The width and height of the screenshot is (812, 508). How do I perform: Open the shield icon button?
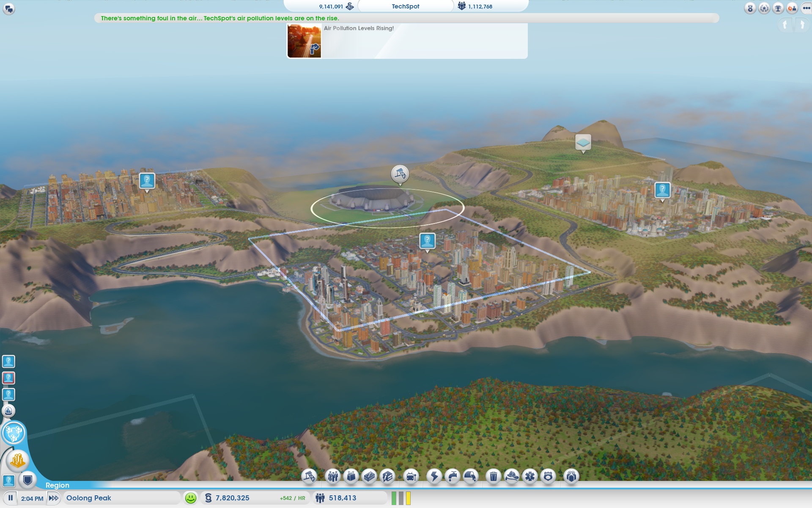28,480
